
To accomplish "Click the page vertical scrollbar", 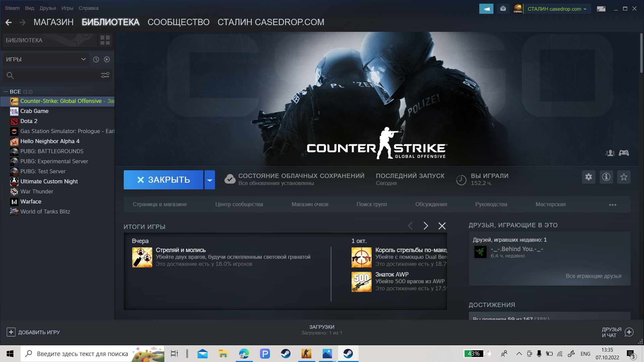I will click(641, 53).
